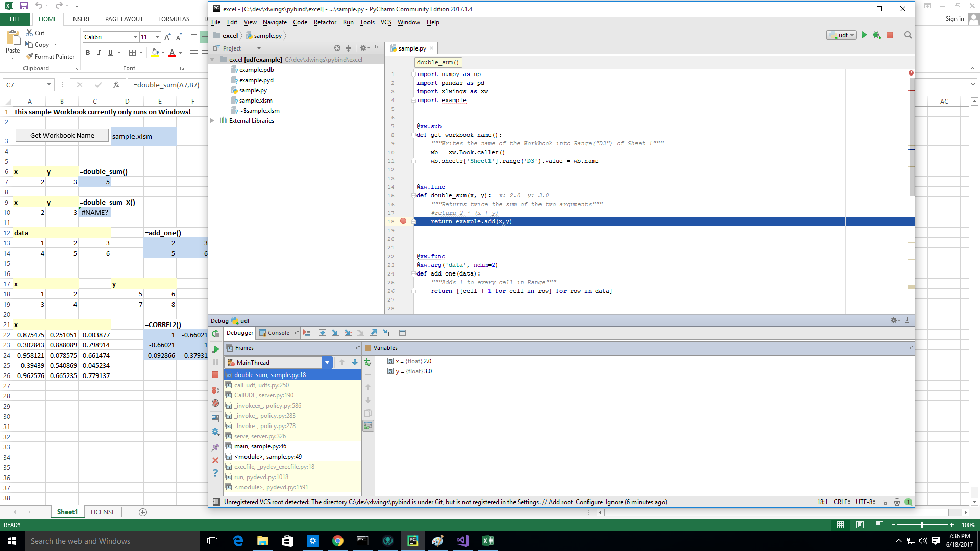Select example.pyd in project tree
980x551 pixels.
tap(256, 80)
